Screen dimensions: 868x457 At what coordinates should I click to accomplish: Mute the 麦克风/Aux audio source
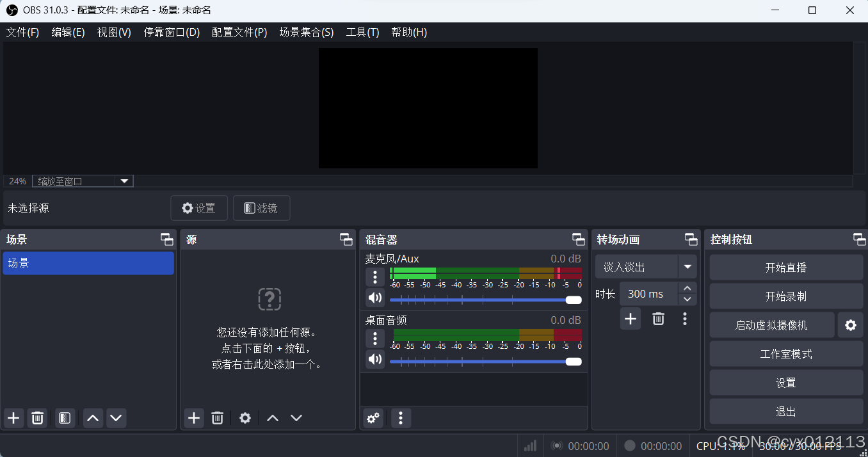tap(375, 298)
